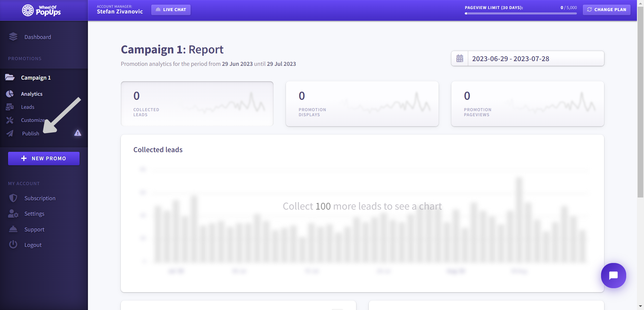The width and height of the screenshot is (644, 310).
Task: Open account Settings
Action: click(x=34, y=214)
